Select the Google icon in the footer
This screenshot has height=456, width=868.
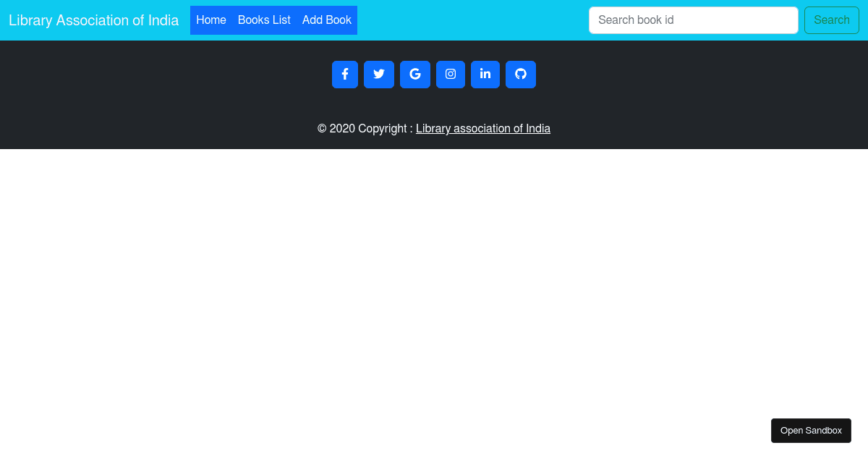click(x=414, y=74)
